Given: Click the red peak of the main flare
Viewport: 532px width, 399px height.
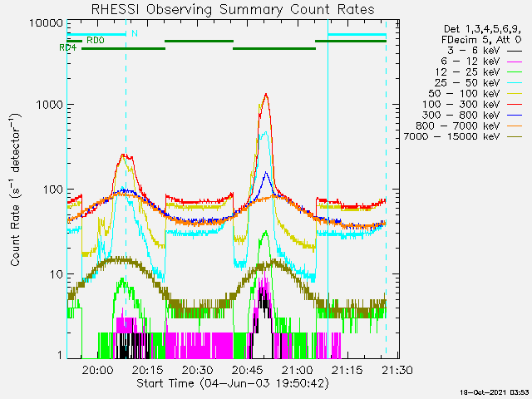Looking at the screenshot, I should [266, 95].
